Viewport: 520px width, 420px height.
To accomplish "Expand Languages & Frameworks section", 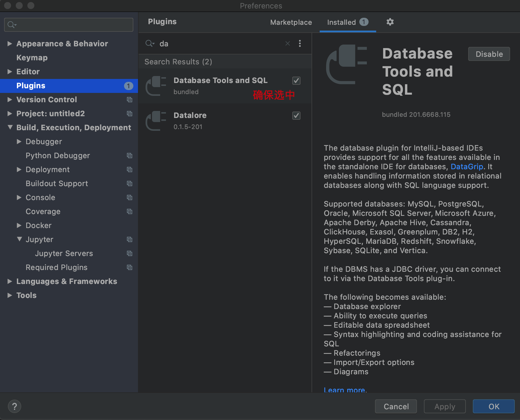I will pyautogui.click(x=10, y=281).
